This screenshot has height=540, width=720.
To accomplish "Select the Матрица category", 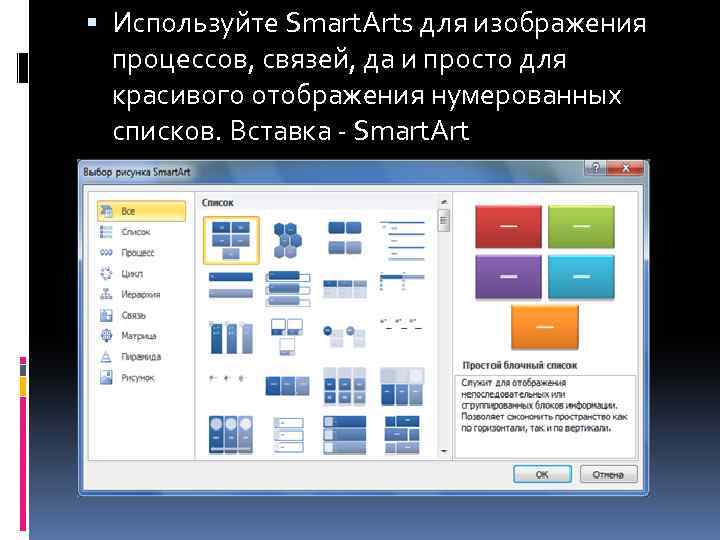I will pos(139,336).
